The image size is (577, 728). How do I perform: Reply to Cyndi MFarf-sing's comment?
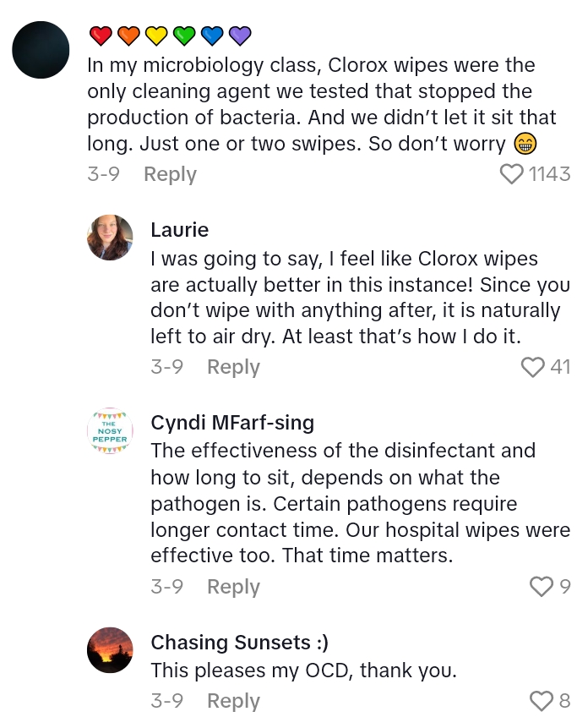point(233,587)
